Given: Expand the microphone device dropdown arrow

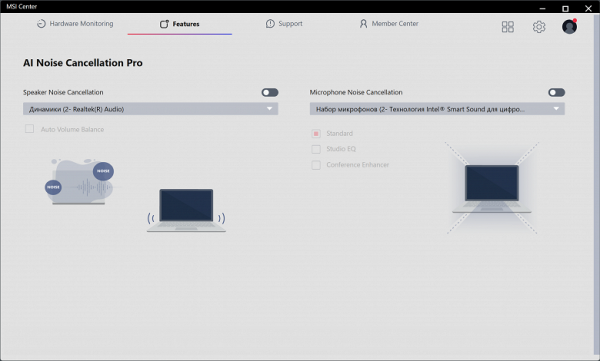Looking at the screenshot, I should (556, 109).
